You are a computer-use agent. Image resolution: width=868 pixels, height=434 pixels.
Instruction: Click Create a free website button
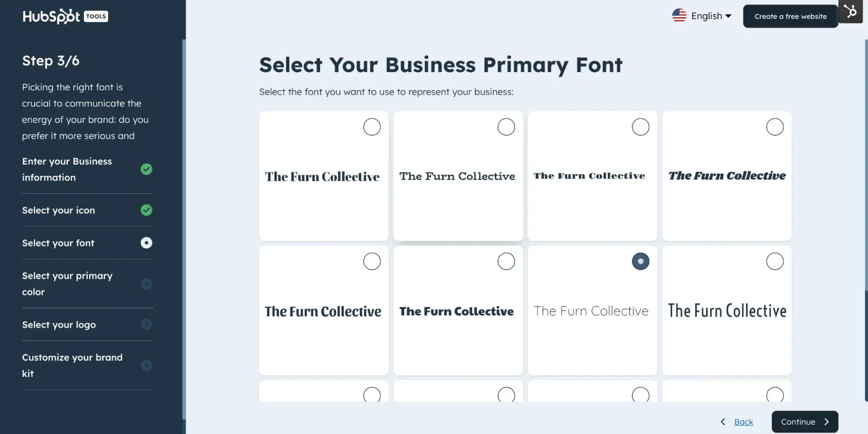tap(790, 17)
